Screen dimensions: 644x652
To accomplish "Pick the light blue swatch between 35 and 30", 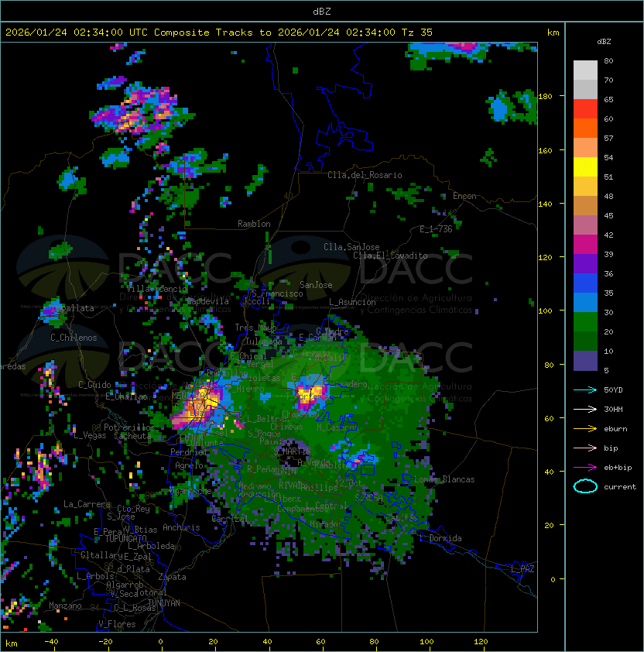I will tap(585, 302).
